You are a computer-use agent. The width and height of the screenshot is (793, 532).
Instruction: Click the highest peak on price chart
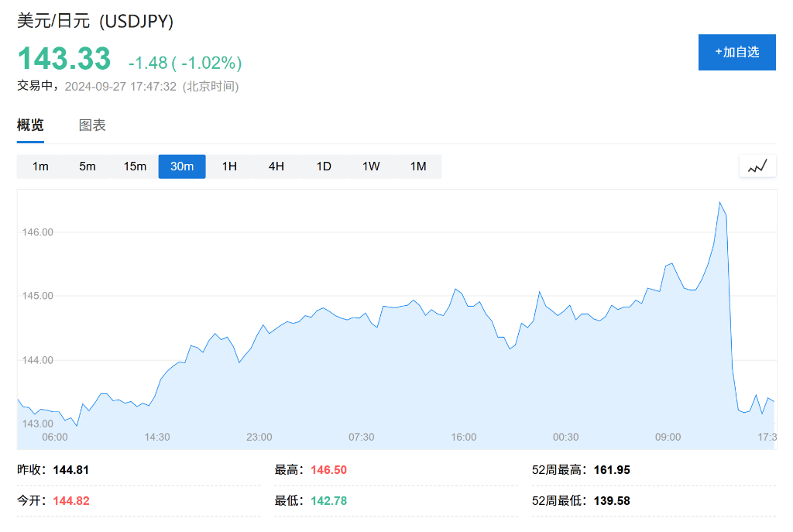(x=719, y=203)
